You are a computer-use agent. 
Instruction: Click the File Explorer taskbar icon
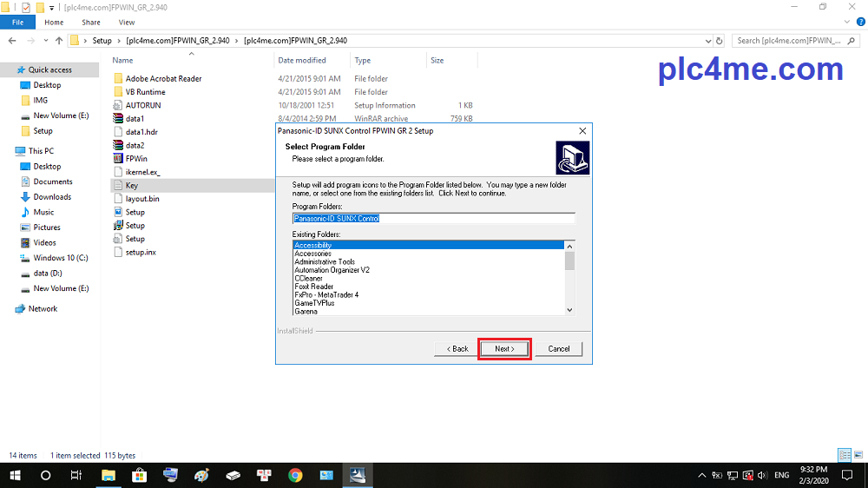click(x=108, y=475)
